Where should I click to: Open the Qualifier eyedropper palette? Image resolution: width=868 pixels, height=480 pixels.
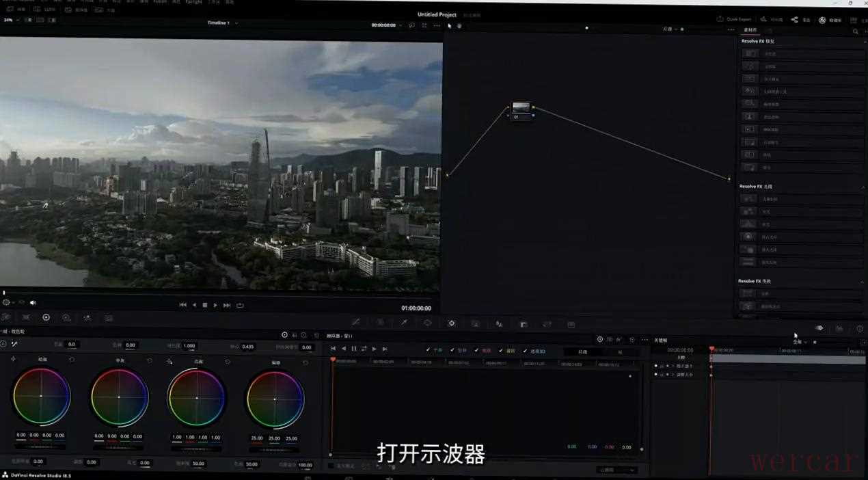(404, 323)
